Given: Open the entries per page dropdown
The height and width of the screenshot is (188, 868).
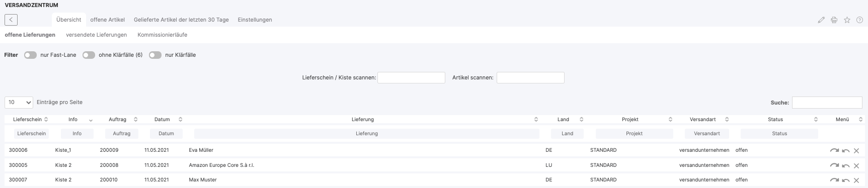Looking at the screenshot, I should (x=19, y=102).
